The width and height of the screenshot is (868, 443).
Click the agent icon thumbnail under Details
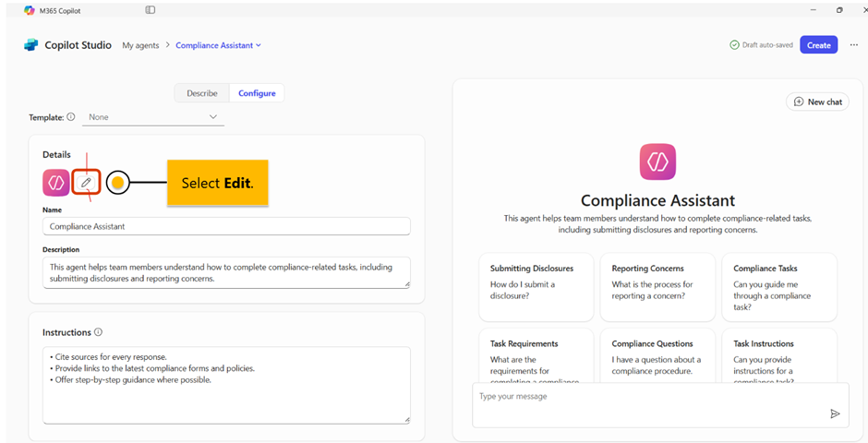(x=56, y=183)
